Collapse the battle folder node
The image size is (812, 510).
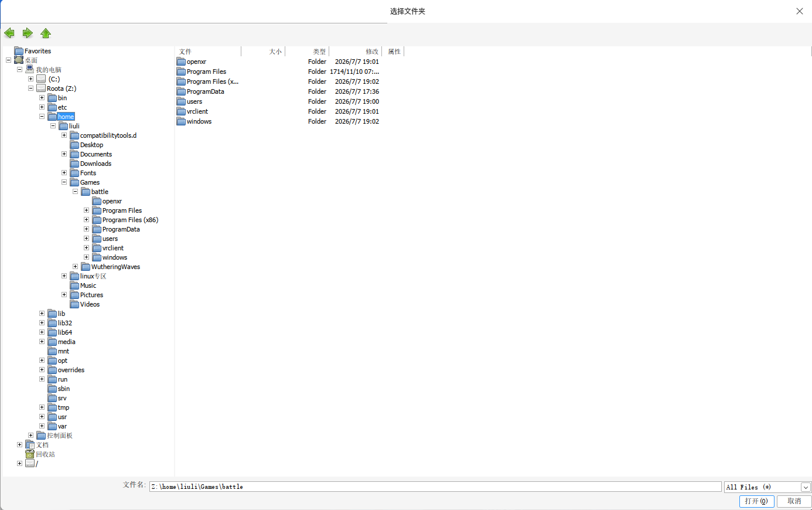coord(75,192)
